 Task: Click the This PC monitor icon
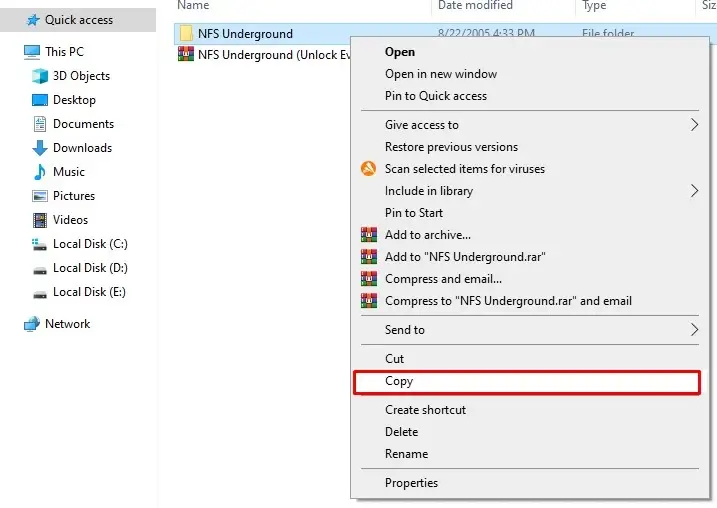coord(32,52)
